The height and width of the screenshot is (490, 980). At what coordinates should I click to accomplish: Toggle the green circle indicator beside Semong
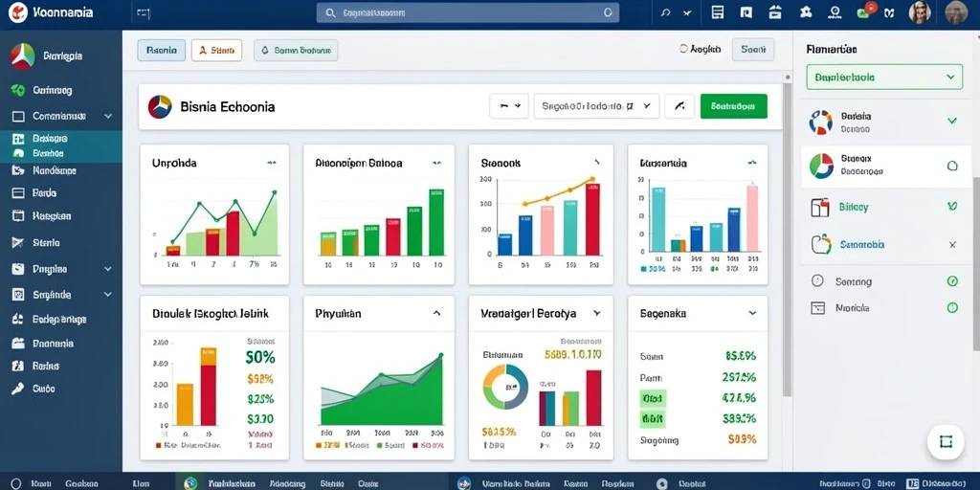[952, 281]
